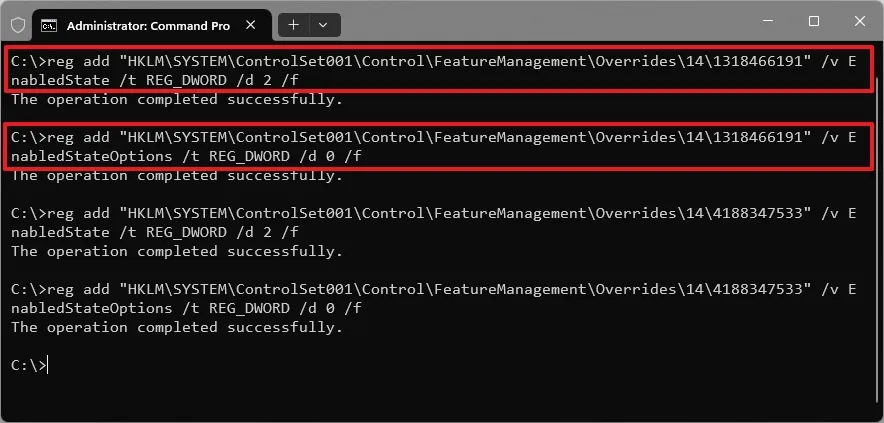This screenshot has width=884, height=423.
Task: Click the third 'operation completed successfully' output line
Action: coord(177,251)
